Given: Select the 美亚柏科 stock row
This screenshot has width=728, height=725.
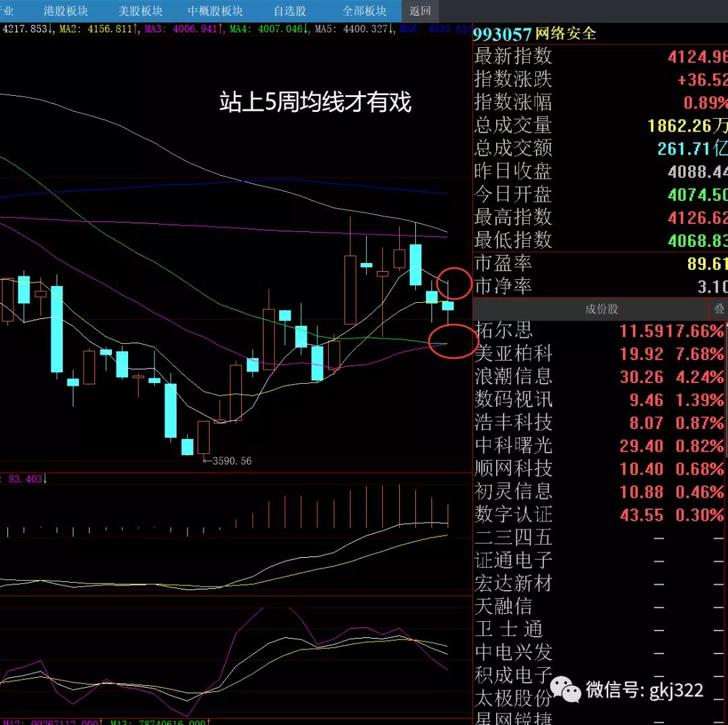Looking at the screenshot, I should click(x=514, y=353).
